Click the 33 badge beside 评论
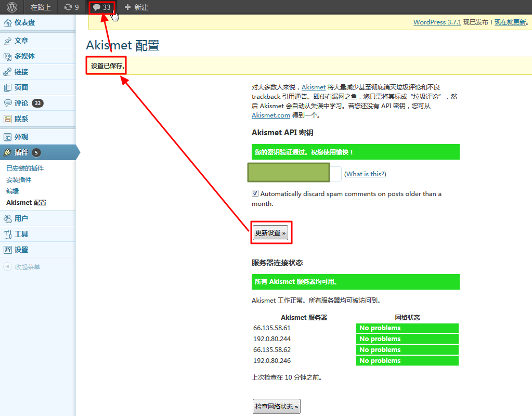Screen dimensions: 532x416 pos(37,103)
